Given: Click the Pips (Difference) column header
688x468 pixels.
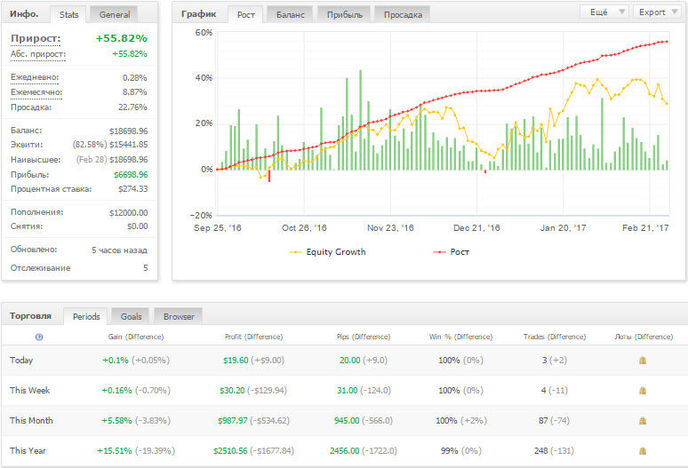Looking at the screenshot, I should (363, 337).
